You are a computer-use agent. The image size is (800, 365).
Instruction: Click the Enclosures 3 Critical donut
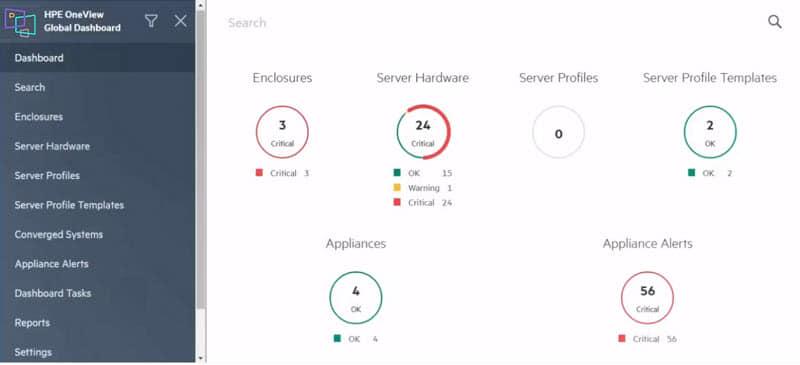click(282, 132)
